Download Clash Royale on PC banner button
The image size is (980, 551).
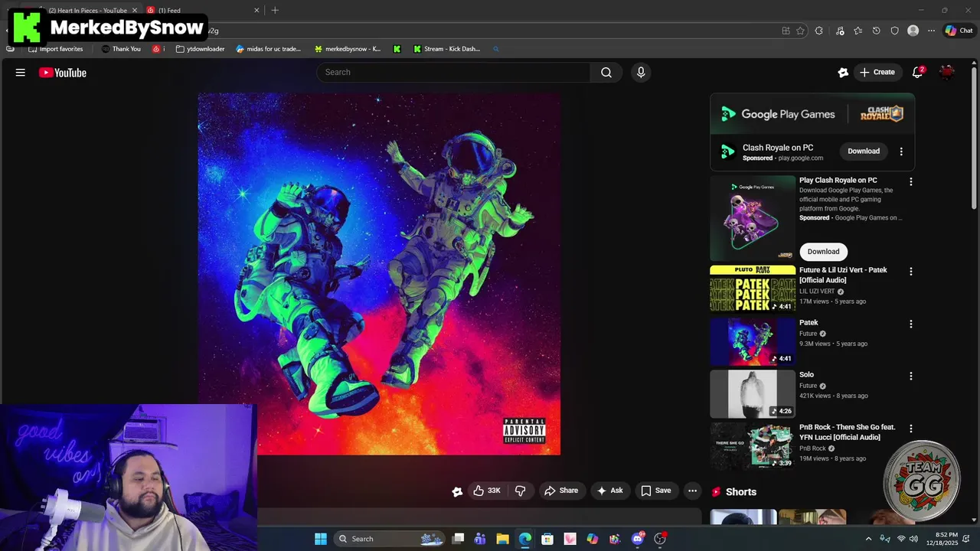[x=864, y=152]
